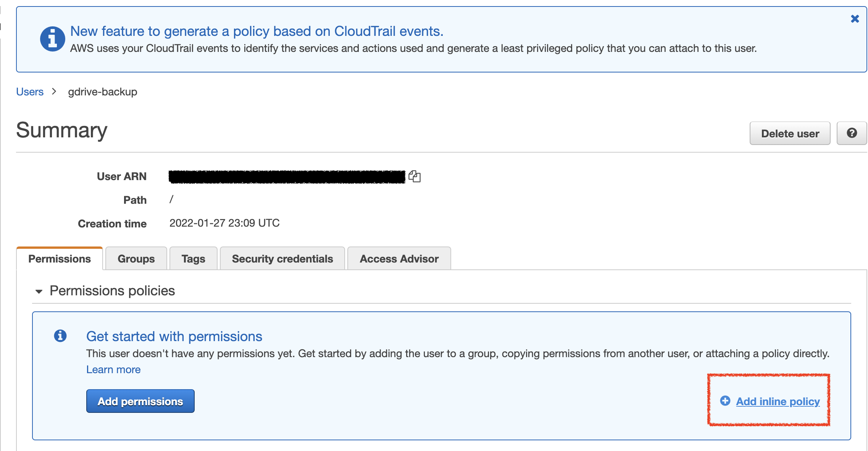
Task: Open the Security credentials tab
Action: pyautogui.click(x=282, y=259)
